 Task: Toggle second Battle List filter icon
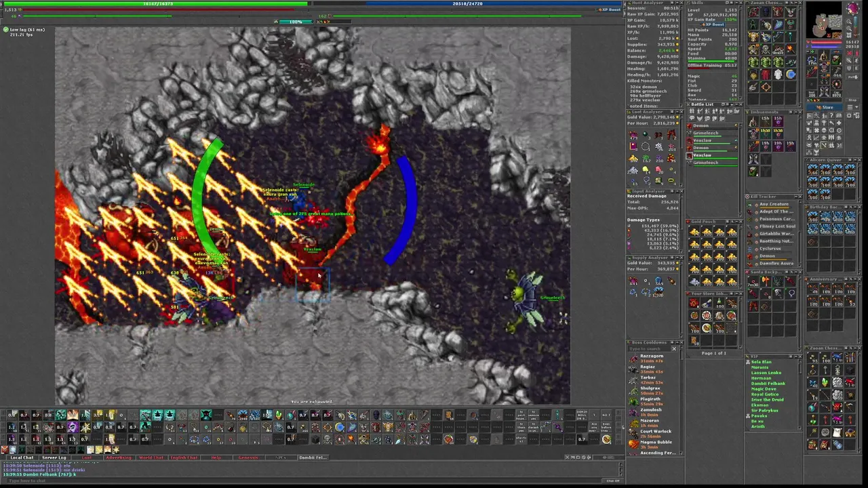(x=700, y=111)
